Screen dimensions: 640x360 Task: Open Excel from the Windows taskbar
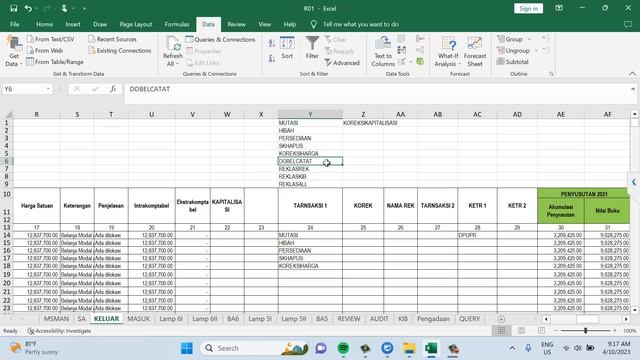[431, 348]
